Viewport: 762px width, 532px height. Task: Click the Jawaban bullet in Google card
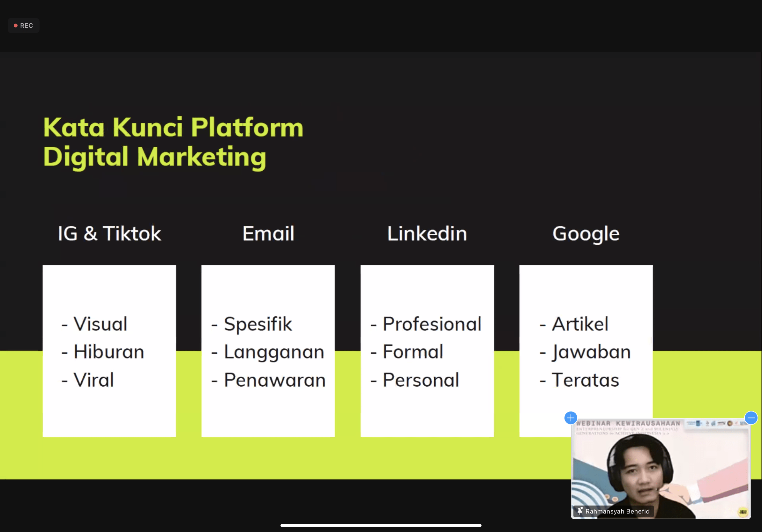click(x=591, y=352)
